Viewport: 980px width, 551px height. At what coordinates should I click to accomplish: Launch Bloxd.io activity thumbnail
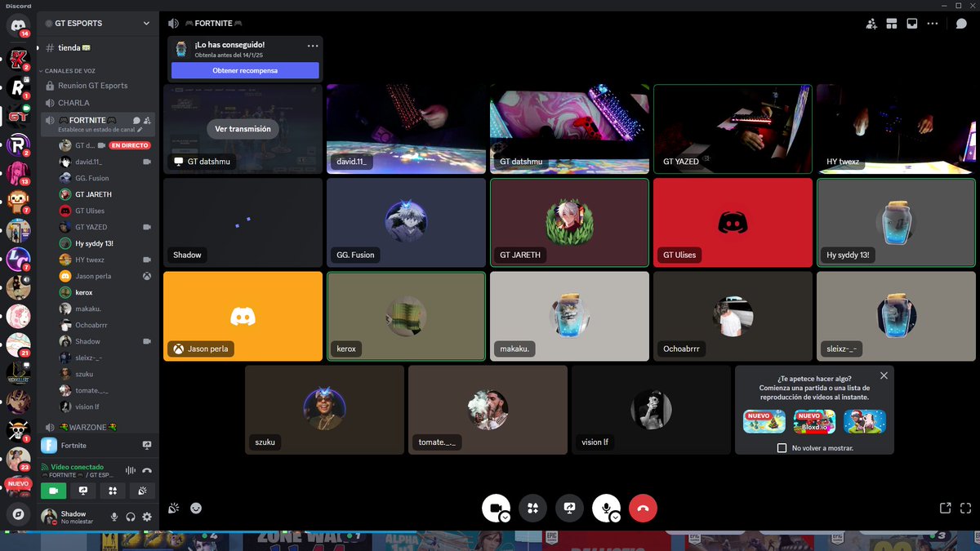814,421
